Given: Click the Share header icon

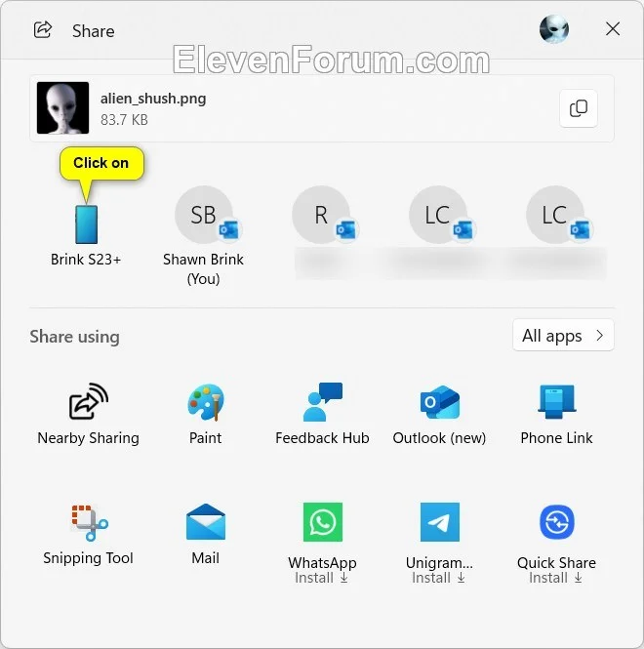Looking at the screenshot, I should 43,30.
